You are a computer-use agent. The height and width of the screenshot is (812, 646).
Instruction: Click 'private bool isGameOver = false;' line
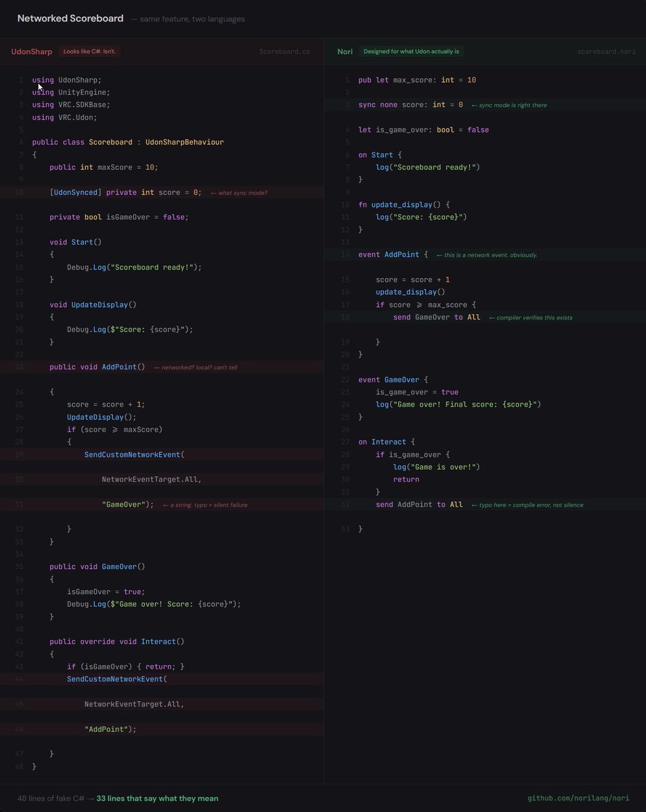coord(119,217)
